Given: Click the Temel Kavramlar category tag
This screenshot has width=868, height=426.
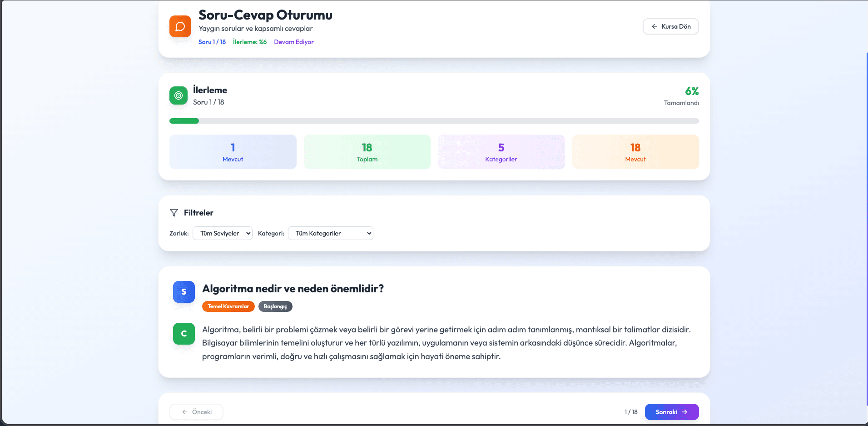Looking at the screenshot, I should tap(228, 306).
